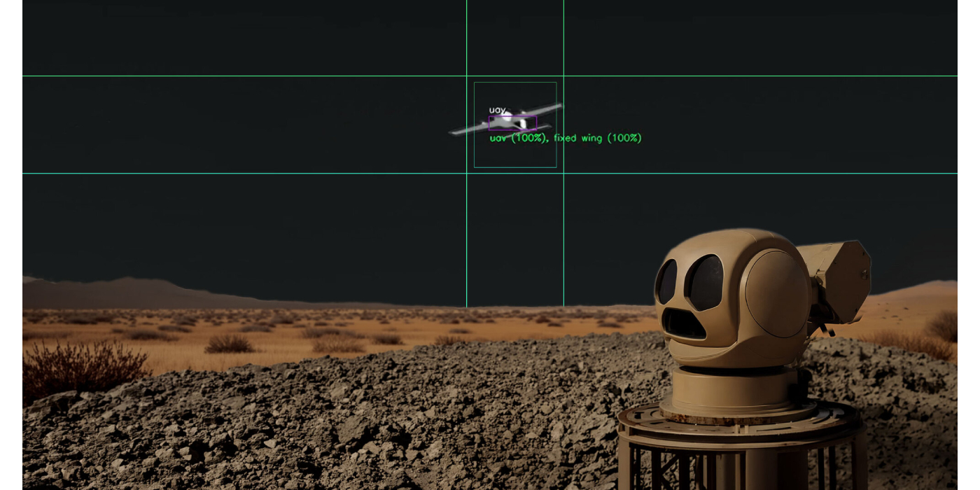Viewport: 980px width, 490px height.
Task: Select the small 'uav' label above the target
Action: point(496,109)
